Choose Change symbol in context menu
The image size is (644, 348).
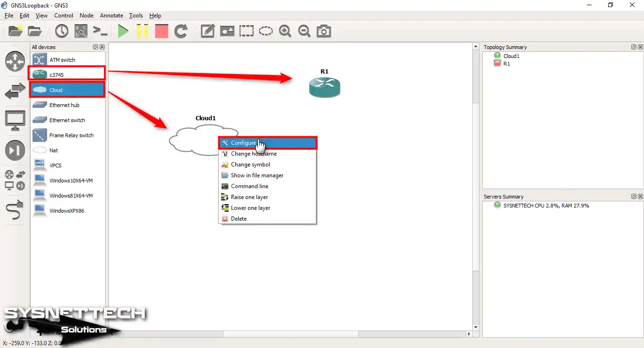coord(267,165)
